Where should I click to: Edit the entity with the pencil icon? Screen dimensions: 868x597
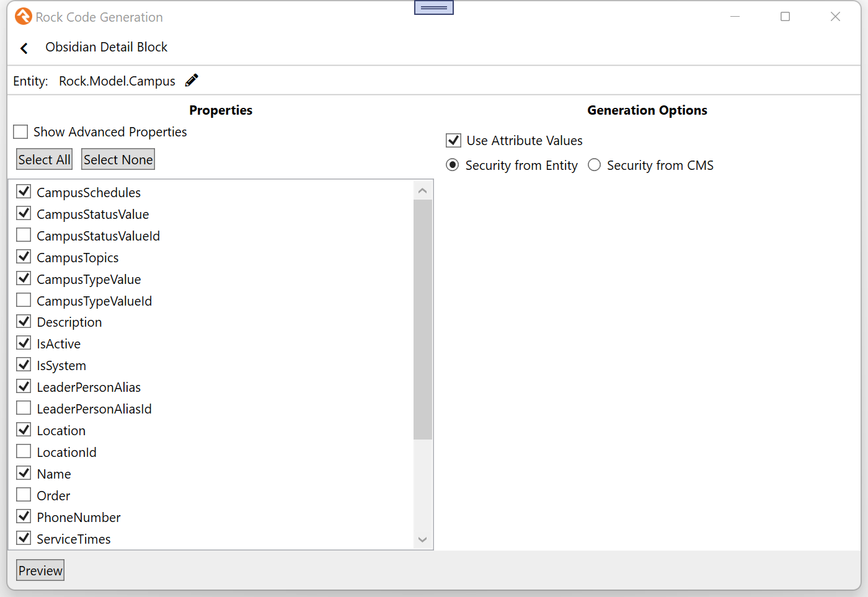click(x=192, y=81)
